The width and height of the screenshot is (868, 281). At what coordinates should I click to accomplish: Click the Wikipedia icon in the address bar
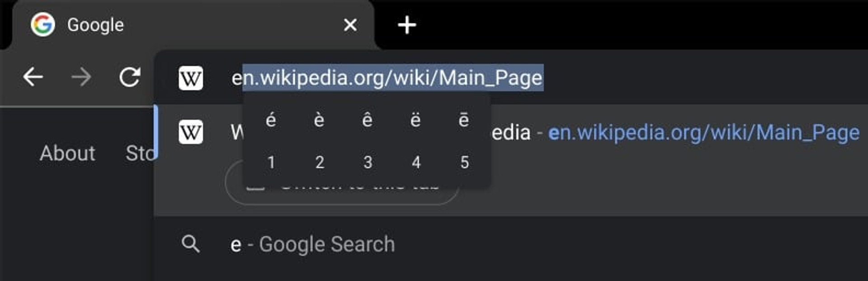tap(191, 78)
